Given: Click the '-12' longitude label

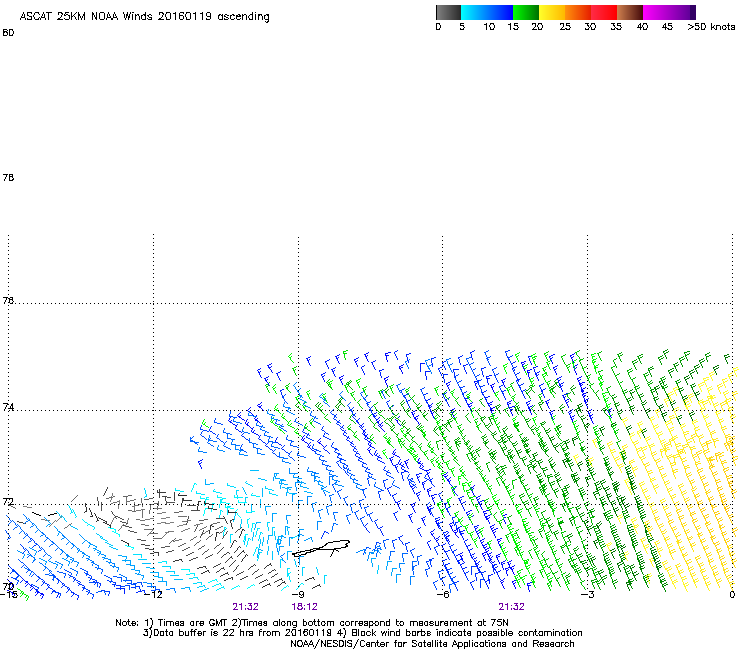Looking at the screenshot, I should (153, 595).
